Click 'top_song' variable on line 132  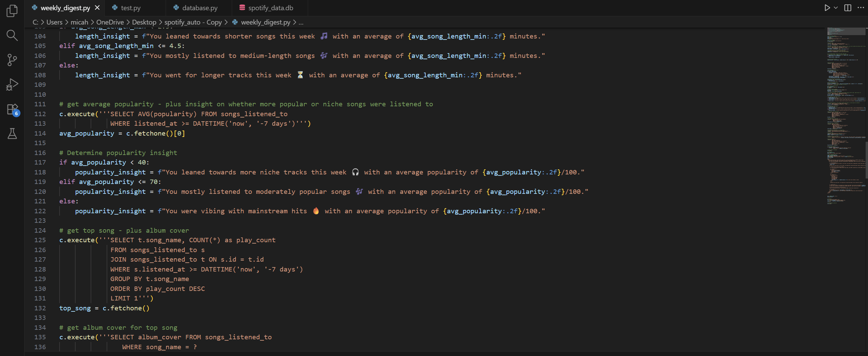pyautogui.click(x=75, y=308)
